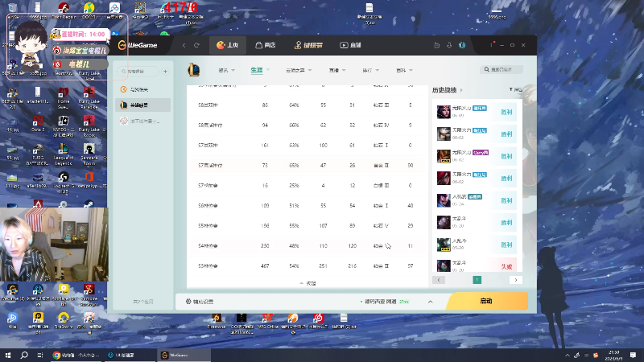Viewport: 644px width, 362px height.
Task: Click the first icon in WeGame title bar right group
Action: pos(437,45)
